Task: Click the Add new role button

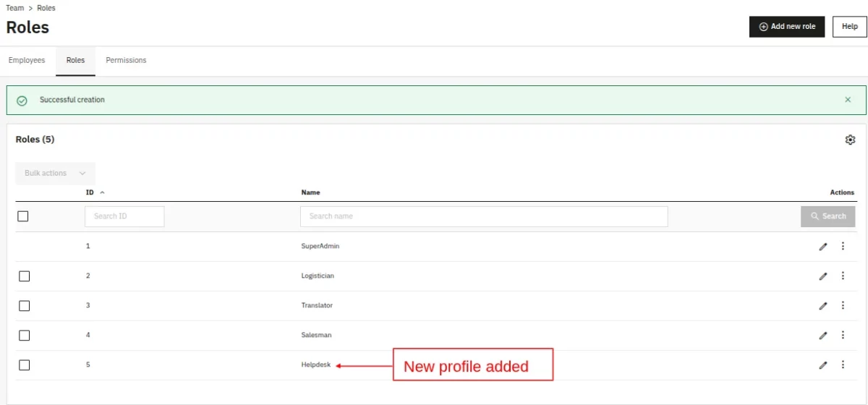Action: coord(787,27)
